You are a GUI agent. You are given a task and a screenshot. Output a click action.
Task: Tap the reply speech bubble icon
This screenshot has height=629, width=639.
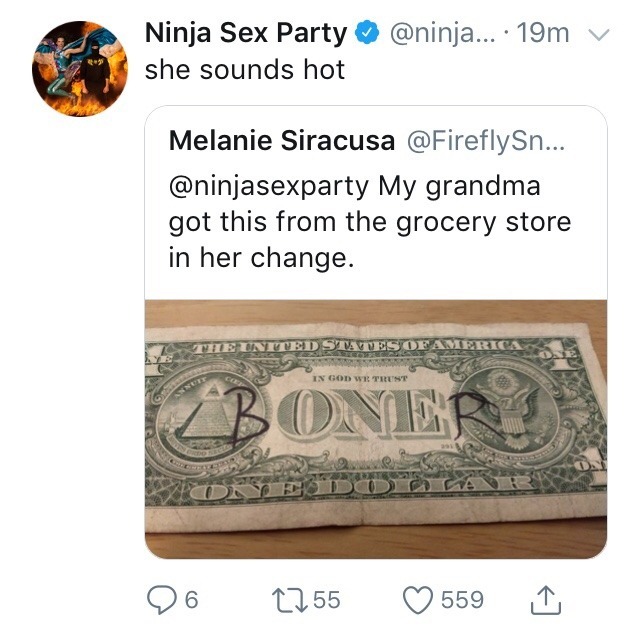tap(161, 600)
